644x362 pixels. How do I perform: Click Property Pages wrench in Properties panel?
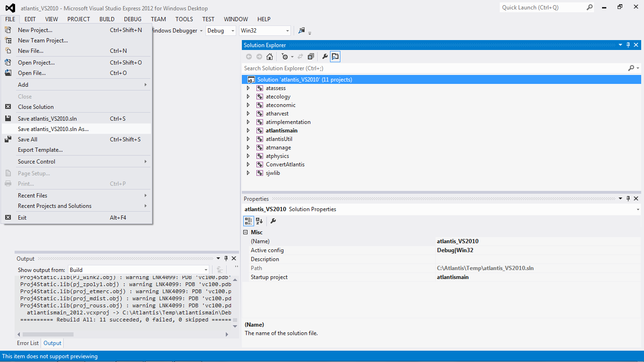(273, 221)
